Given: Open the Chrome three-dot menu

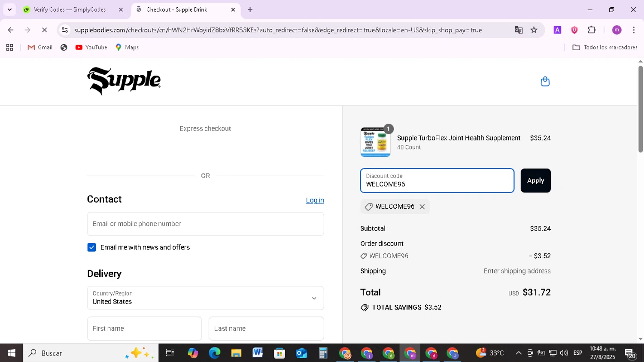Looking at the screenshot, I should (x=634, y=30).
